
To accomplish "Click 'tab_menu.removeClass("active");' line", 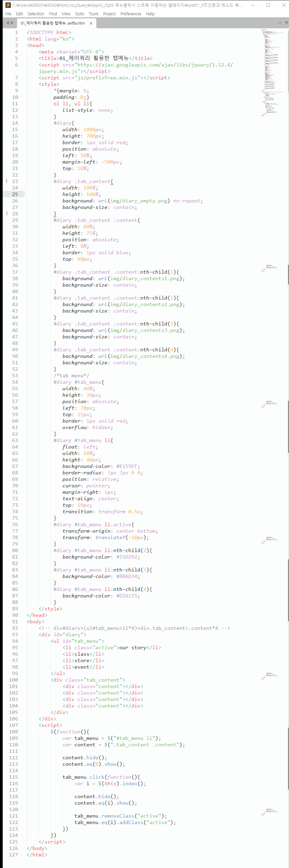I will point(121,816).
